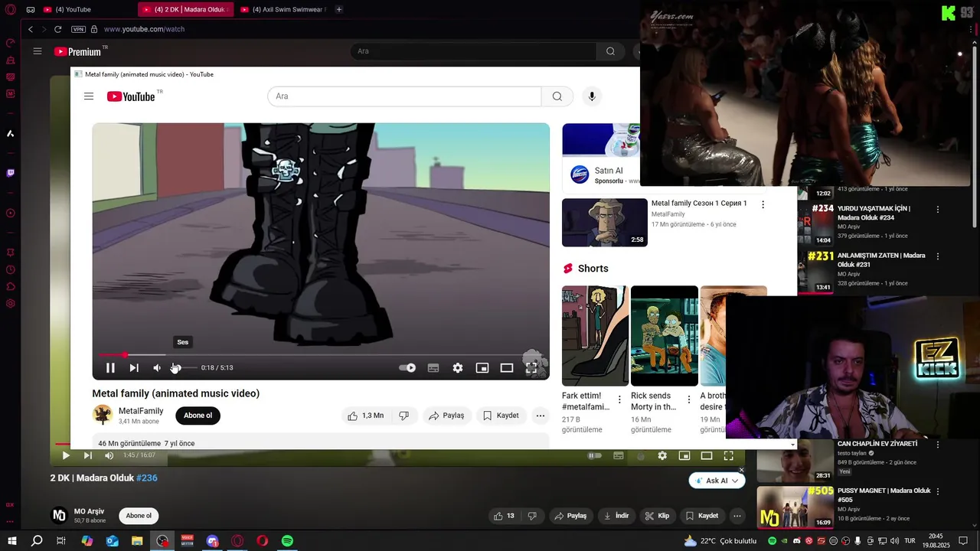Open options for ANLAMIŞTIM ZATEN video

click(938, 256)
